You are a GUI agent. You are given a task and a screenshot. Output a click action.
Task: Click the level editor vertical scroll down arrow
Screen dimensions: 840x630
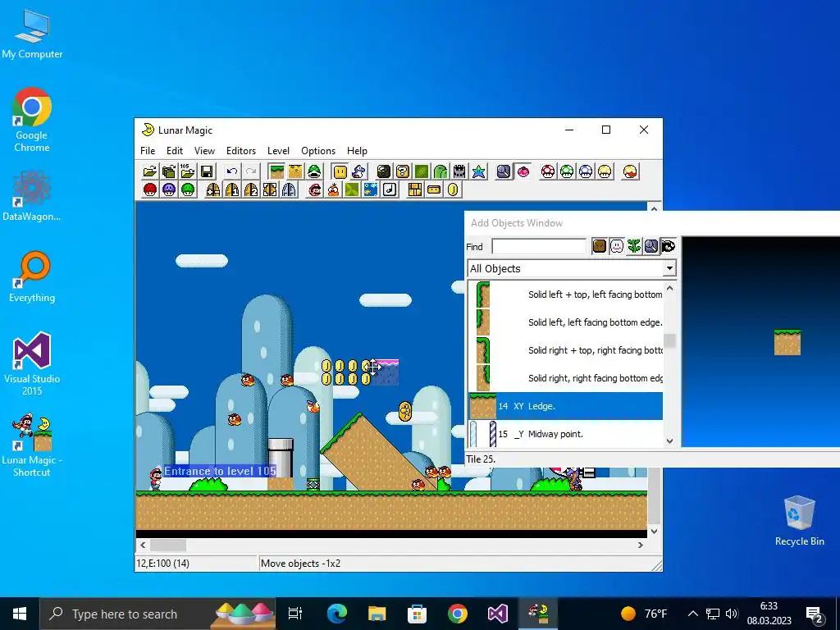click(x=654, y=531)
